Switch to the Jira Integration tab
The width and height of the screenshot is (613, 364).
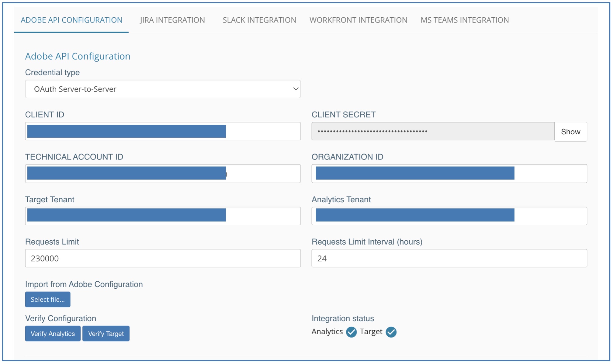[172, 20]
